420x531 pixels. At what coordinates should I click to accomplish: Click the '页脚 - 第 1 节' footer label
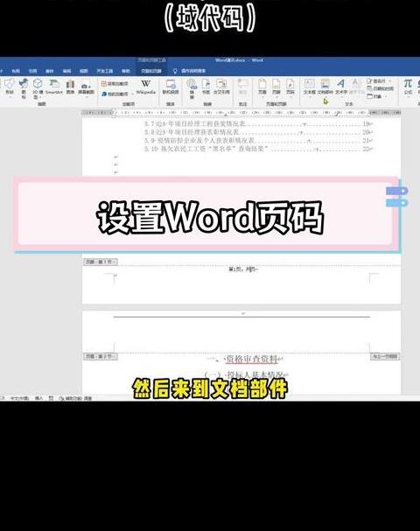101,262
